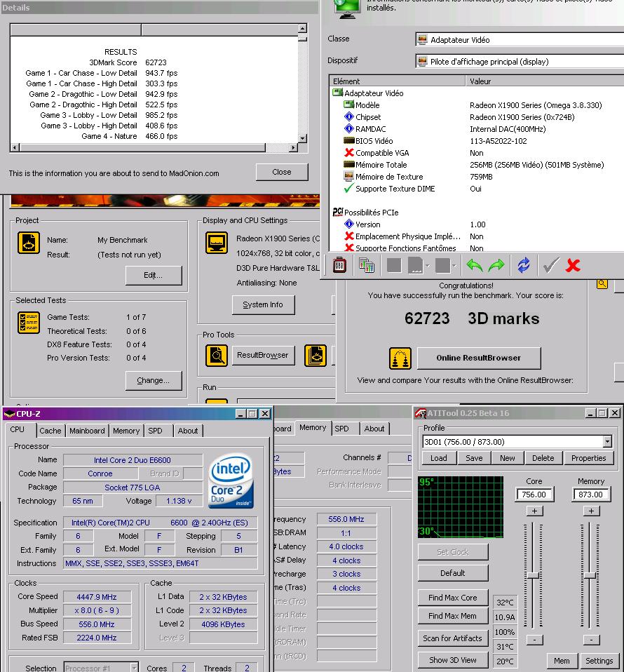Screen dimensions: 624x672
Task: Click the Memory clock slider handle
Action: click(x=590, y=575)
